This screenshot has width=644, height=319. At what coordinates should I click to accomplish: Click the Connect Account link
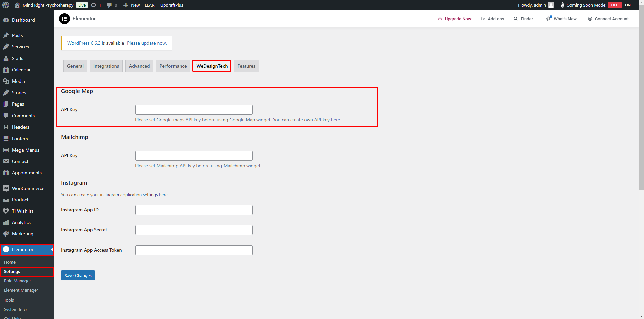[608, 19]
